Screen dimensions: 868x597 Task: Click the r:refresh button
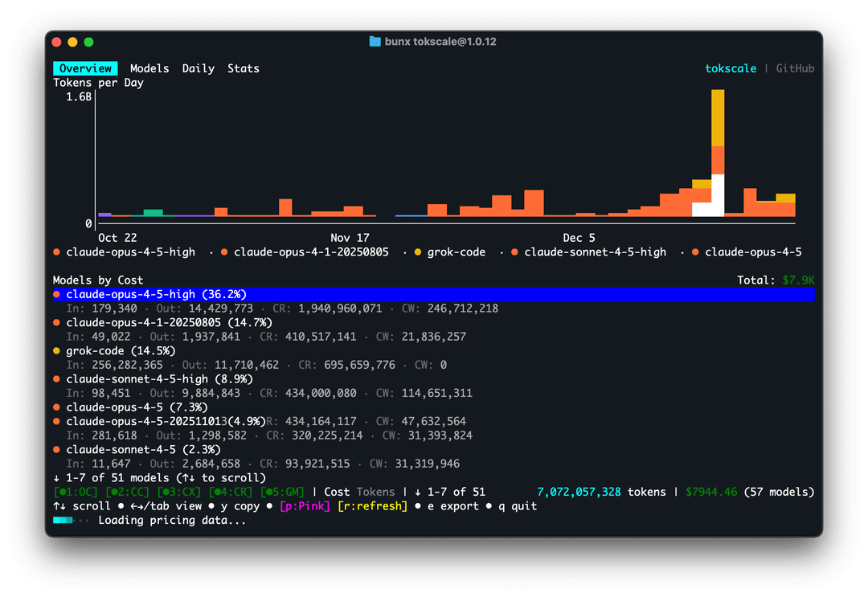pyautogui.click(x=373, y=506)
